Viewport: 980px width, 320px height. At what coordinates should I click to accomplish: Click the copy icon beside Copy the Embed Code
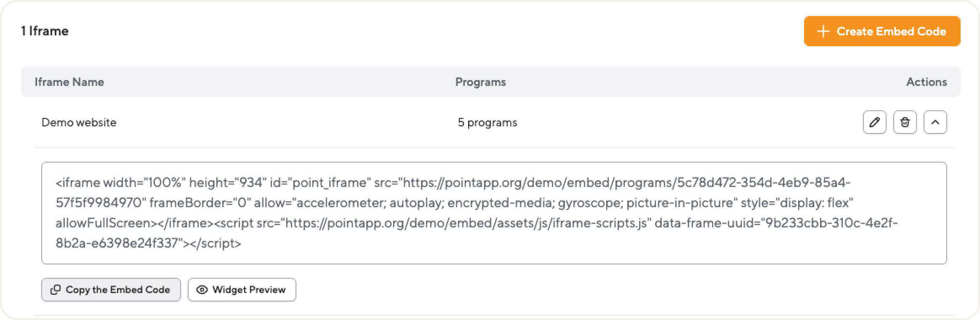tap(56, 290)
